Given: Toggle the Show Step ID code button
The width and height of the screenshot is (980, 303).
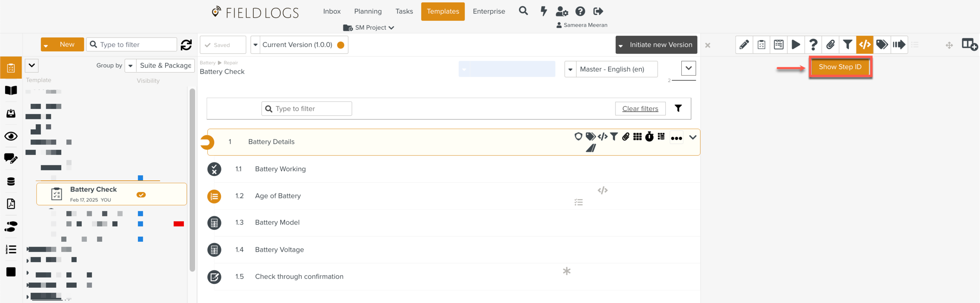Looking at the screenshot, I should point(864,45).
